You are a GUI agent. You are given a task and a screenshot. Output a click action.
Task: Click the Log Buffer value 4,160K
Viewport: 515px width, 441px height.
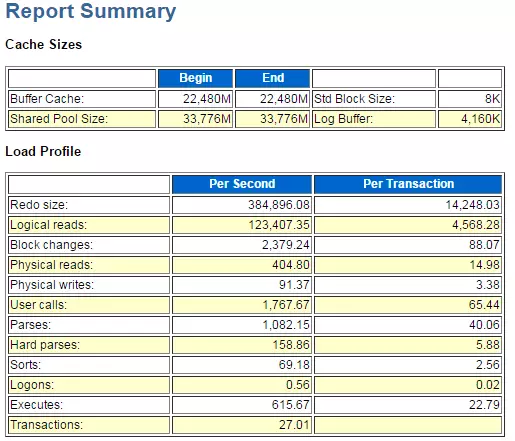point(480,119)
